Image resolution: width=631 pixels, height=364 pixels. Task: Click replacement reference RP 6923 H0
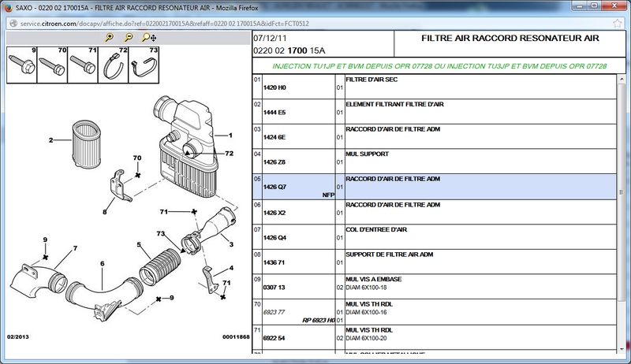point(319,320)
